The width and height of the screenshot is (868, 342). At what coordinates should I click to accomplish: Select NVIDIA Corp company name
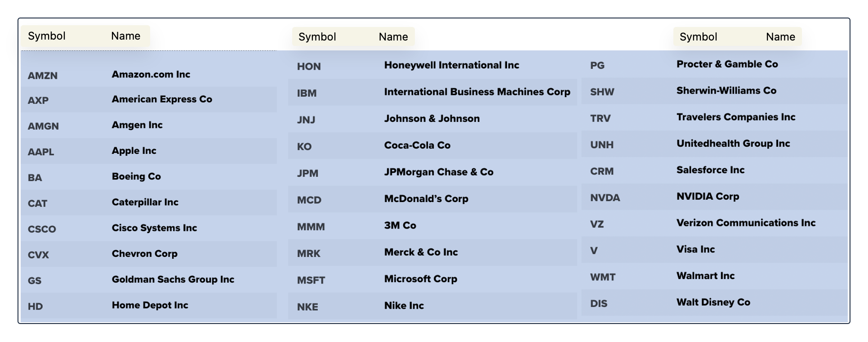pyautogui.click(x=708, y=197)
